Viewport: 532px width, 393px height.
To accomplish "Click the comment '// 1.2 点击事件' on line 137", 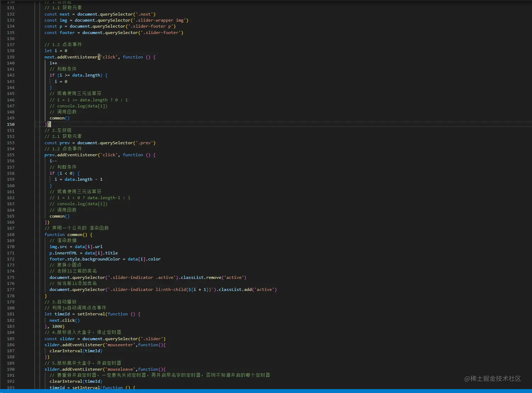I will point(63,45).
